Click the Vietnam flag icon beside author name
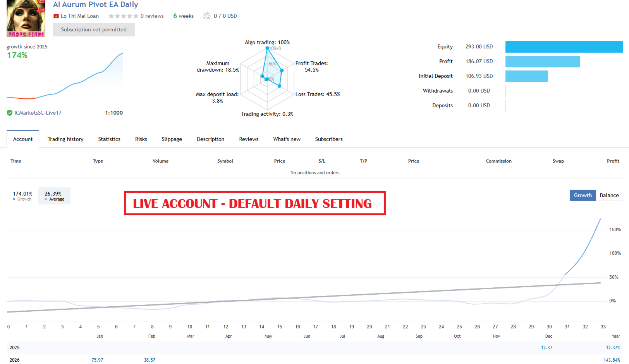The height and width of the screenshot is (364, 629). (56, 16)
